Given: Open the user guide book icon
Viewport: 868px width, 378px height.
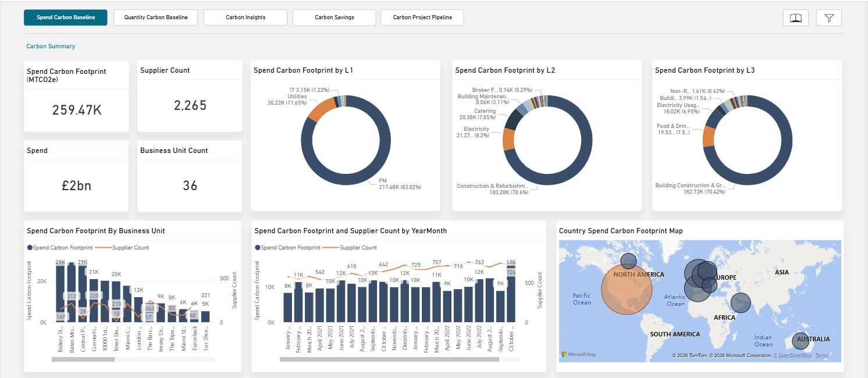Looking at the screenshot, I should [795, 18].
